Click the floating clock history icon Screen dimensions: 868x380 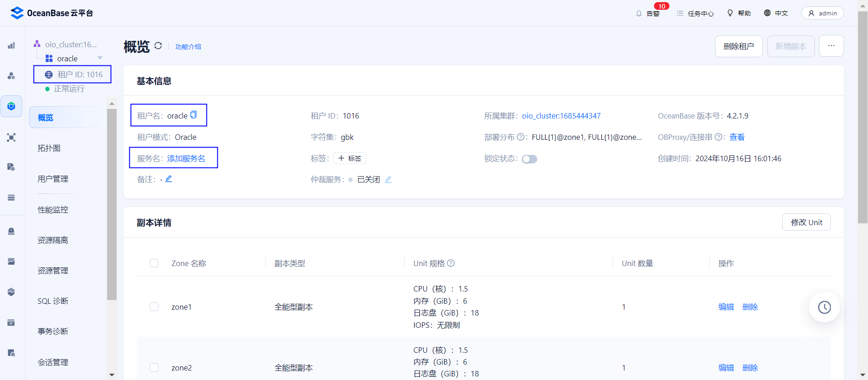[x=824, y=307]
